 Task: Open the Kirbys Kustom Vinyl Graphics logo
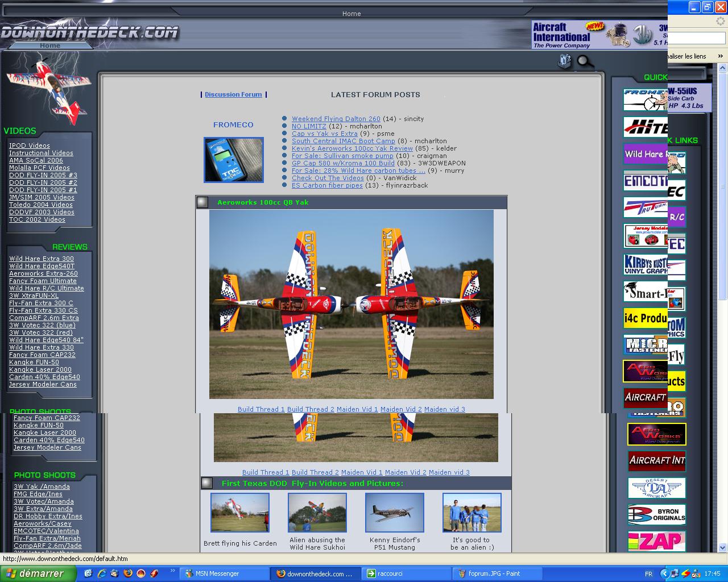pyautogui.click(x=646, y=265)
